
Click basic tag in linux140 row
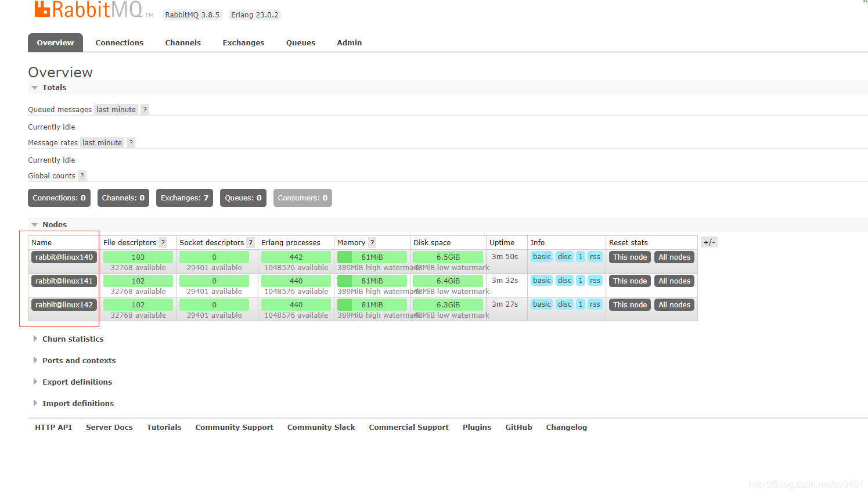pyautogui.click(x=542, y=257)
